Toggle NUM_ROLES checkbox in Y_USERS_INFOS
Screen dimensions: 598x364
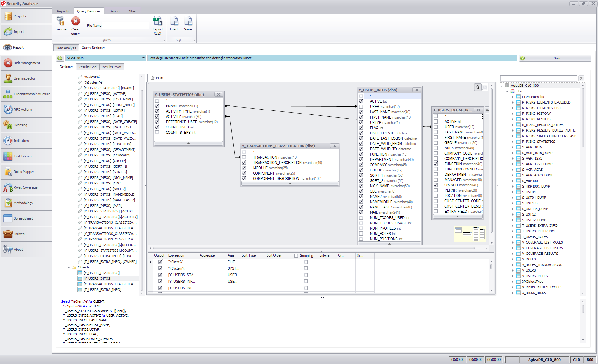pyautogui.click(x=361, y=234)
